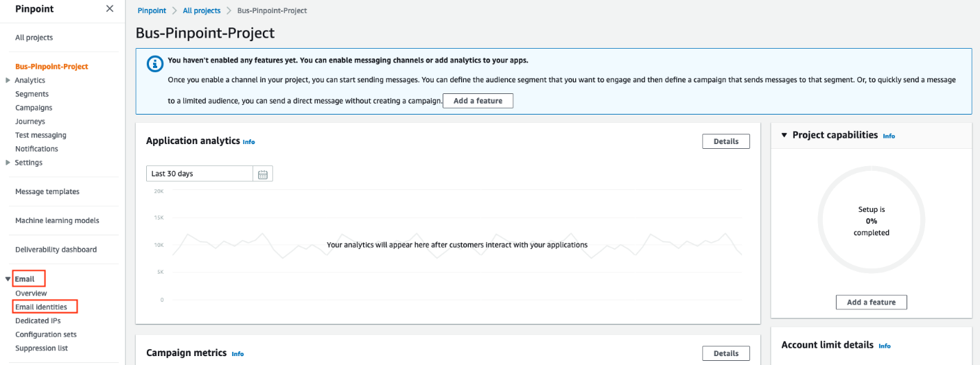The height and width of the screenshot is (365, 980).
Task: Open Test messaging
Action: coord(41,135)
